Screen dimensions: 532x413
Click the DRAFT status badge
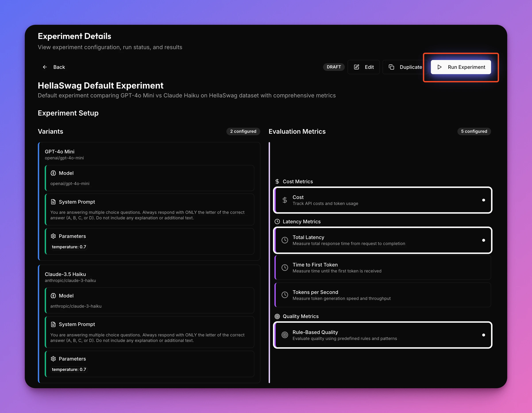click(x=333, y=67)
